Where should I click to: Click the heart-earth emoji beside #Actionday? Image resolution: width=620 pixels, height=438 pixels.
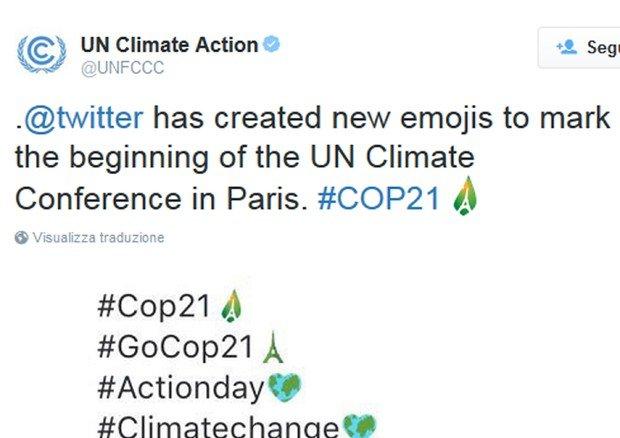[285, 387]
